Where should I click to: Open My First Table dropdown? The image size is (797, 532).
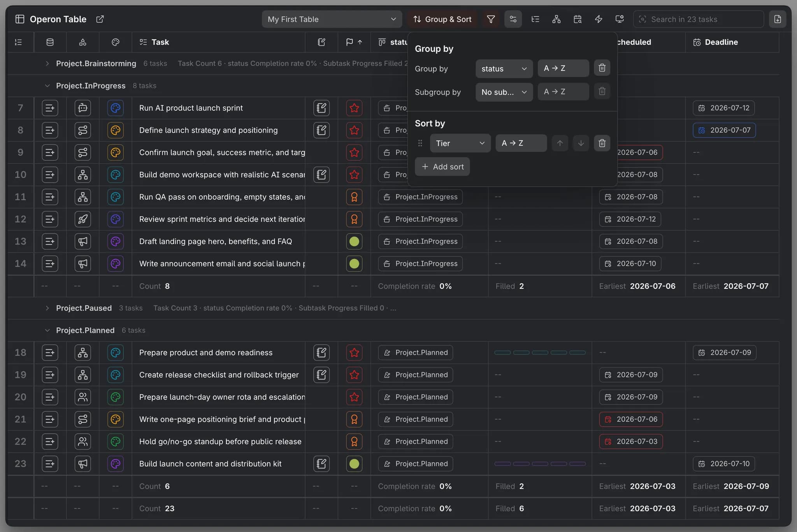tap(332, 19)
